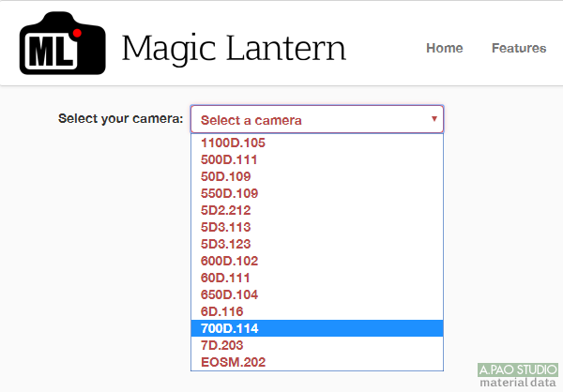The width and height of the screenshot is (563, 392).
Task: Pick the 50D.109 camera option
Action: [x=225, y=176]
